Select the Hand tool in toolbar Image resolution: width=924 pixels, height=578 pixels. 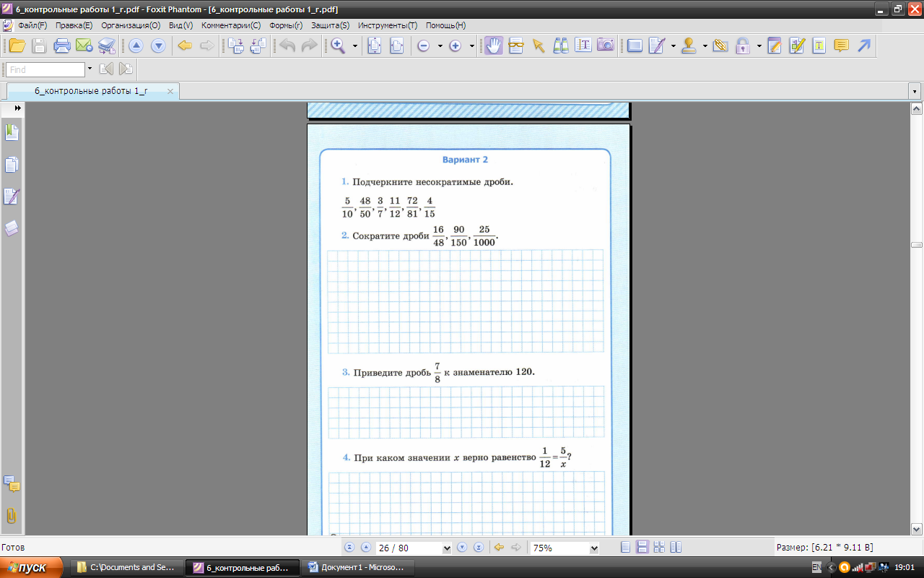click(493, 46)
